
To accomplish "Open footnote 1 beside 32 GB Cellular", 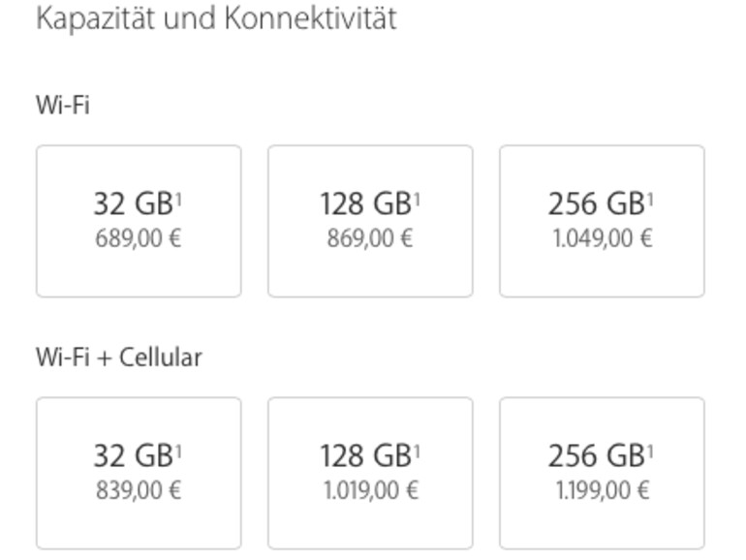I will pos(180,450).
